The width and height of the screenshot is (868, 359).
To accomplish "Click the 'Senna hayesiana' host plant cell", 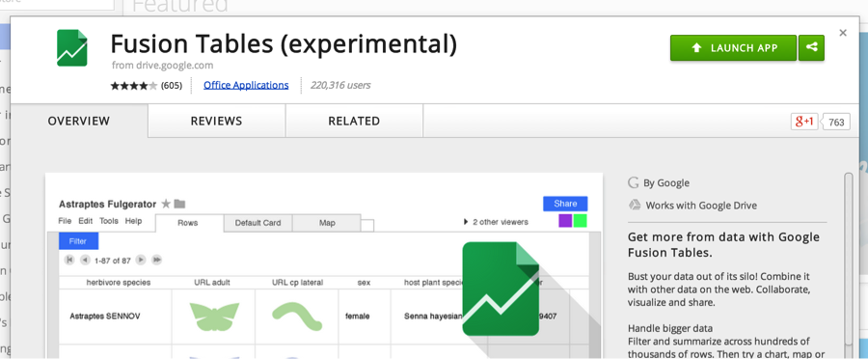I will click(x=433, y=317).
